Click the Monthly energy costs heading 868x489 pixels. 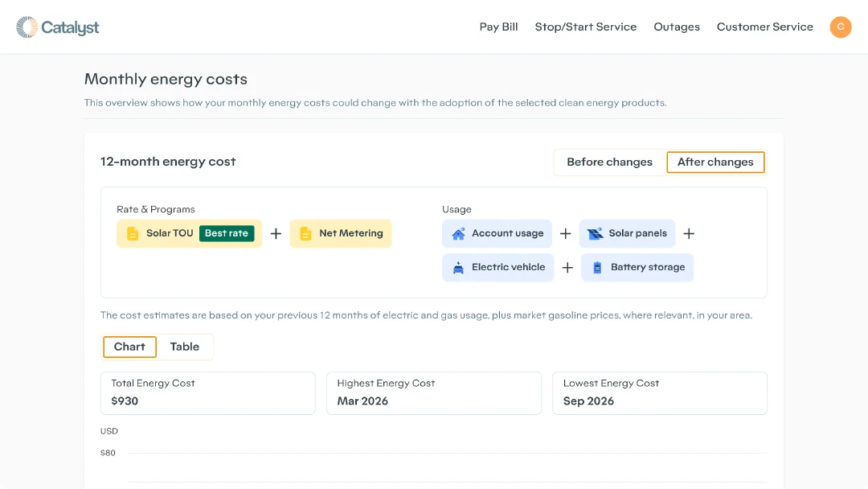(x=166, y=79)
